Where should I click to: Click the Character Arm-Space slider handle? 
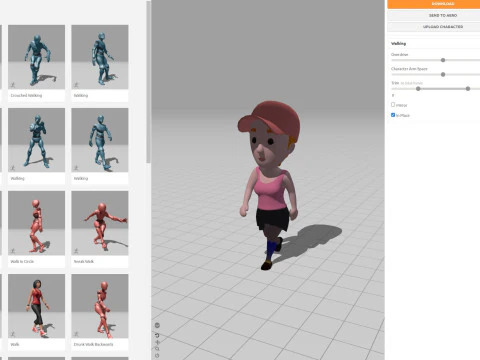tap(443, 74)
